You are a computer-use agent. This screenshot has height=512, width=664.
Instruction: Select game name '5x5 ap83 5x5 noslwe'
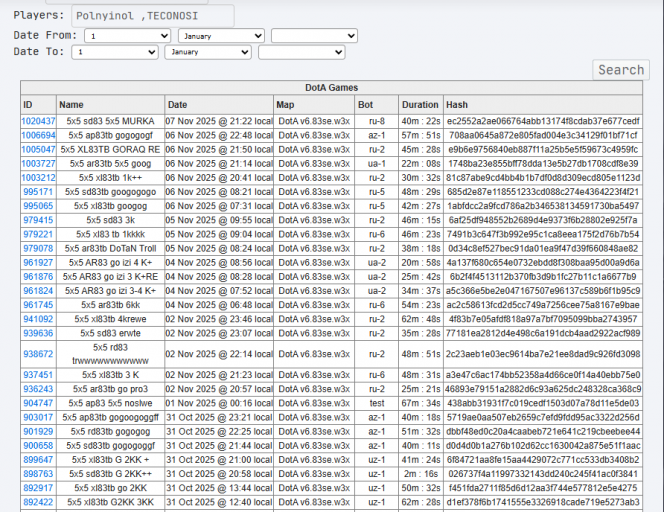click(111, 403)
